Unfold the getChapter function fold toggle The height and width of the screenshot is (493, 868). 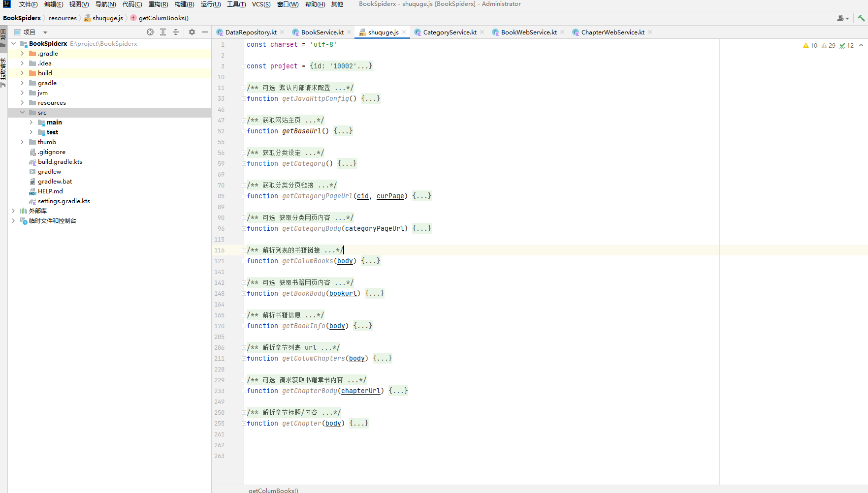click(x=244, y=423)
